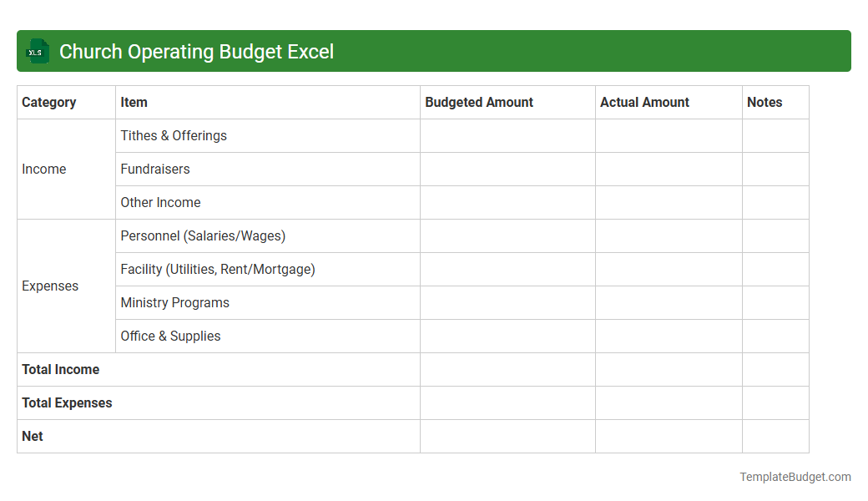Click the Actual Amount header cell

coord(644,102)
